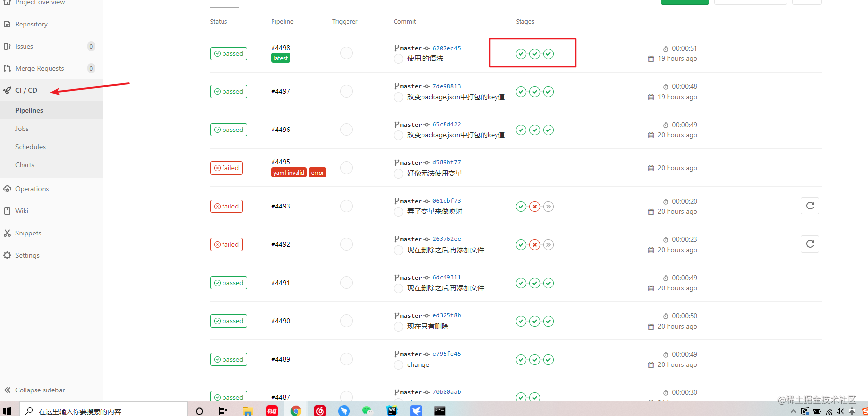
Task: Open commit d589bf77 link
Action: (x=446, y=162)
